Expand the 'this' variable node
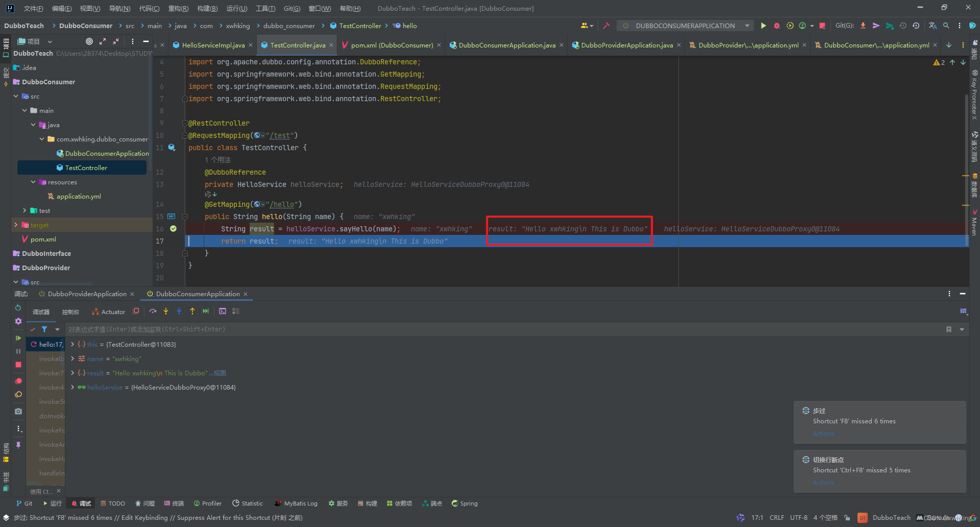This screenshot has width=980, height=527. (x=72, y=344)
